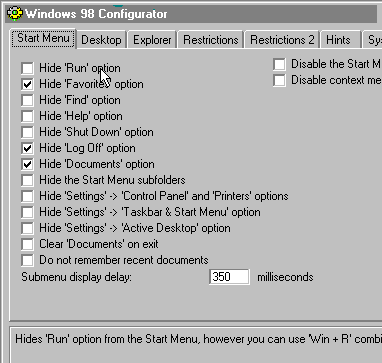Enable Hide 'Shut Down' option
Viewport: 382px width, 363px height.
coord(27,132)
